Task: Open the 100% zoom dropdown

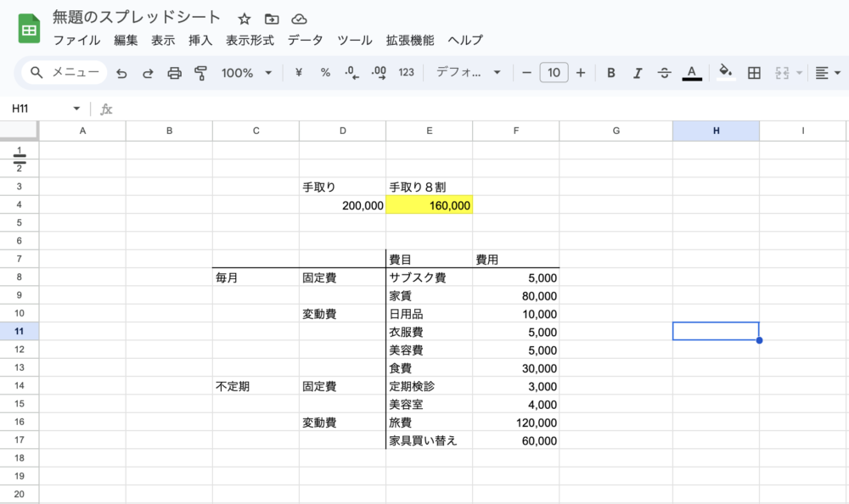Action: 246,73
